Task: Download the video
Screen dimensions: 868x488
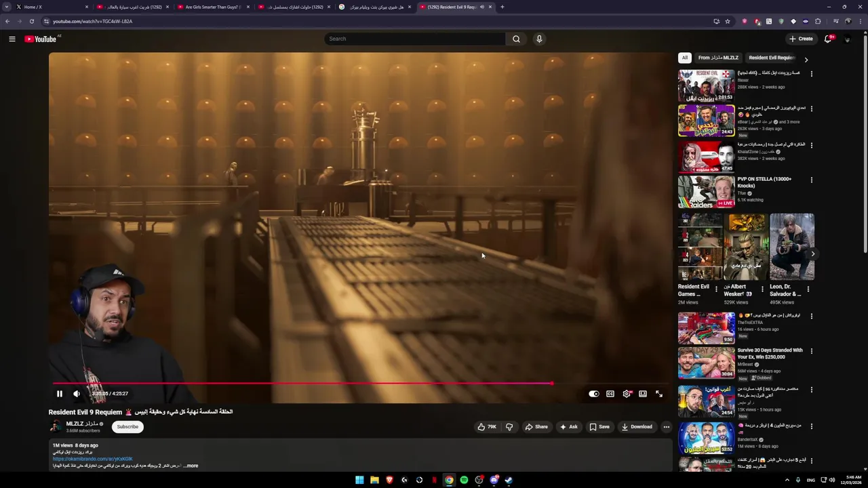Action: click(x=637, y=427)
